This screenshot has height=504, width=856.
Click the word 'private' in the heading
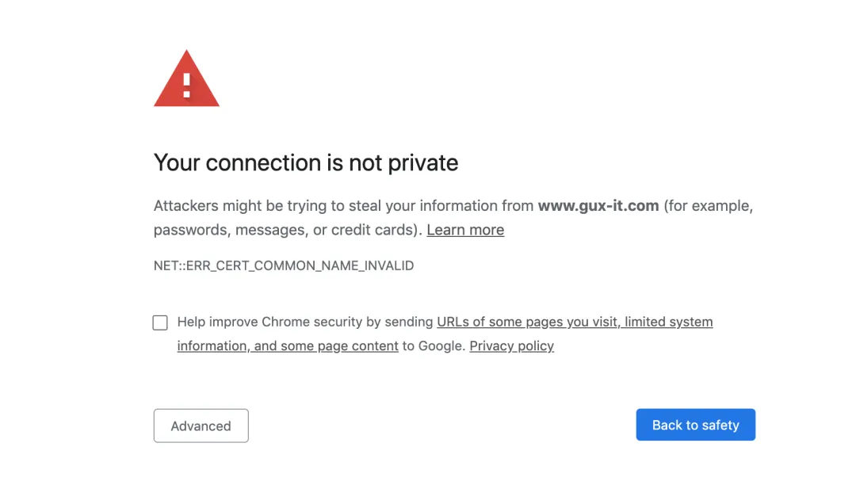(x=423, y=162)
